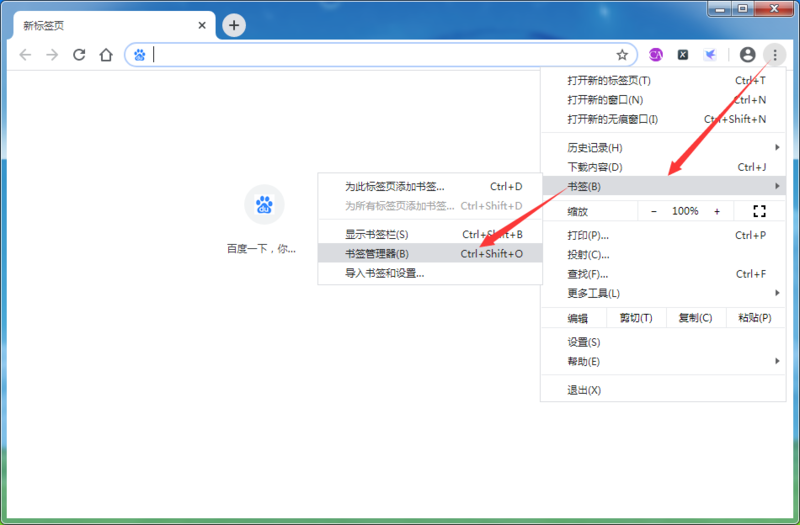Click the 100% zoom value
Image resolution: width=800 pixels, height=525 pixels.
click(685, 211)
